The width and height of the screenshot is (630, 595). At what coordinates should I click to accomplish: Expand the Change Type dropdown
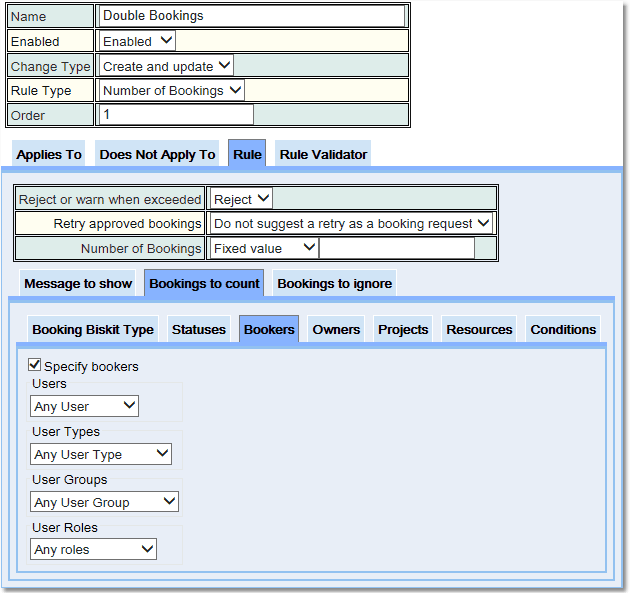167,66
